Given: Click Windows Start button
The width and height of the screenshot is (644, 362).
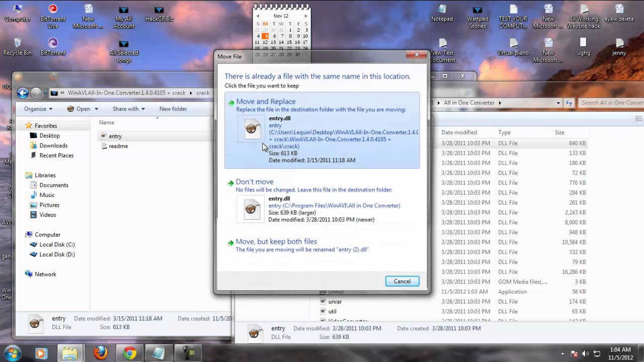Looking at the screenshot, I should pyautogui.click(x=13, y=353).
